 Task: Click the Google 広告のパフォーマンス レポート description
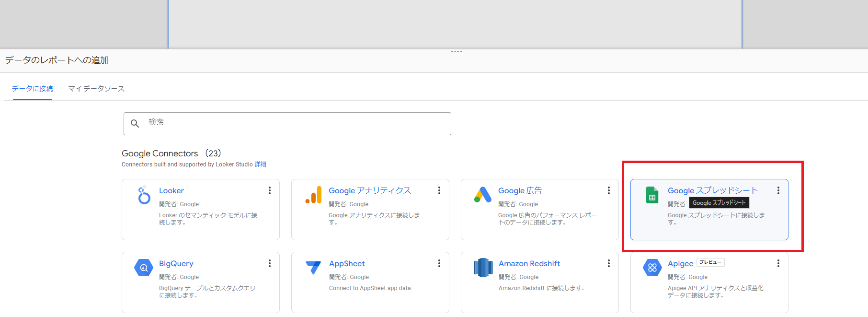[548, 219]
